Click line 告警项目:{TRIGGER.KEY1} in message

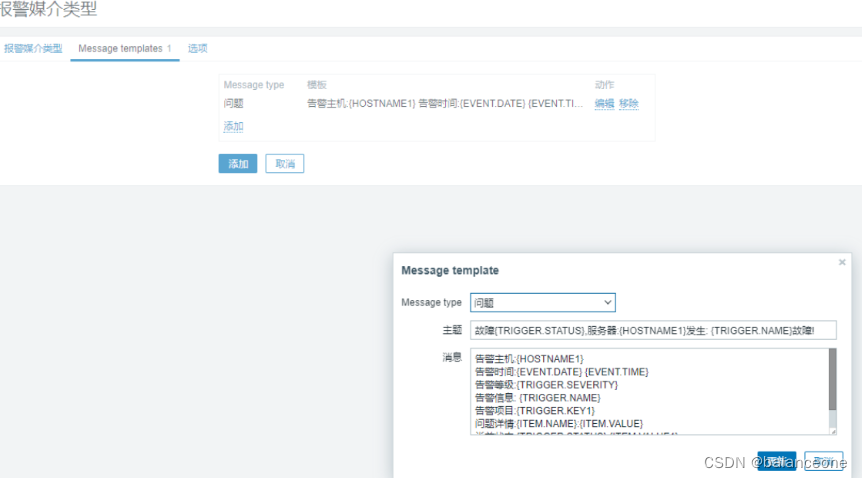pos(534,410)
